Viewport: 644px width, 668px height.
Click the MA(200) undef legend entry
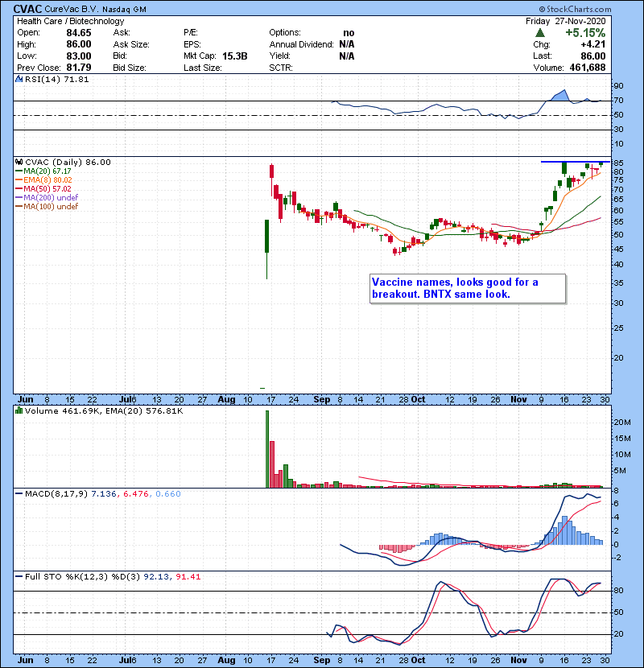point(47,198)
